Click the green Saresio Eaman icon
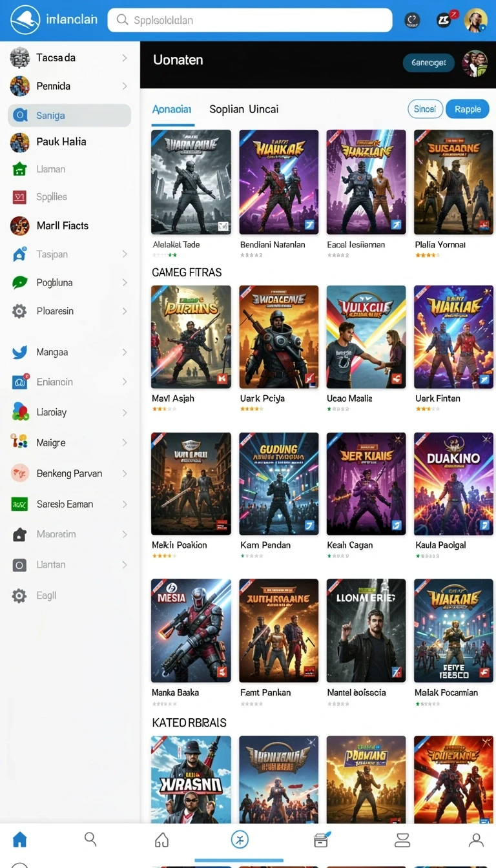 [x=19, y=504]
